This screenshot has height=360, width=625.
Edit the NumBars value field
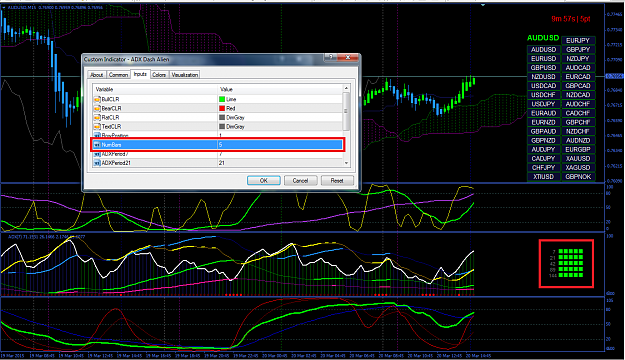click(280, 145)
